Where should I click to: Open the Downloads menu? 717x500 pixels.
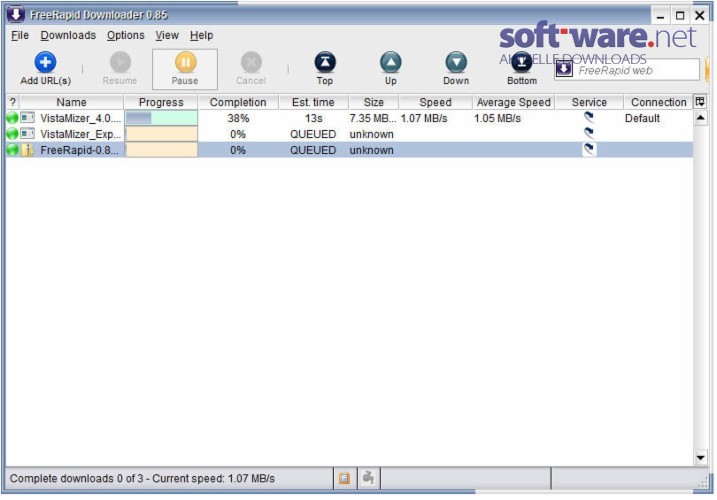coord(68,35)
